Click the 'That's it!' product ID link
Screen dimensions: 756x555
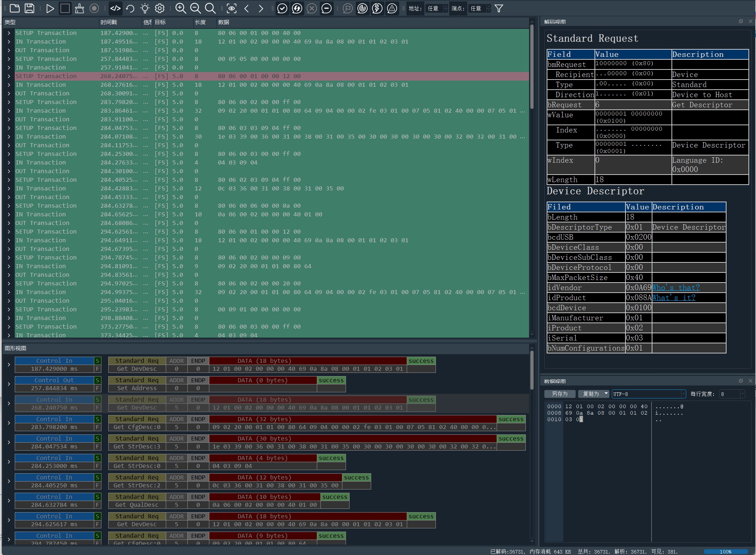674,298
